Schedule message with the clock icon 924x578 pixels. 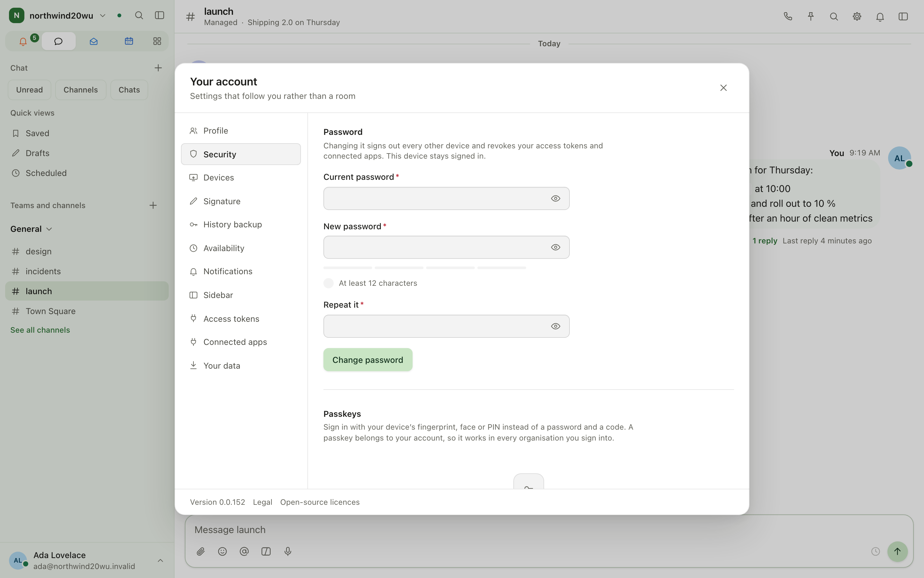(x=876, y=551)
